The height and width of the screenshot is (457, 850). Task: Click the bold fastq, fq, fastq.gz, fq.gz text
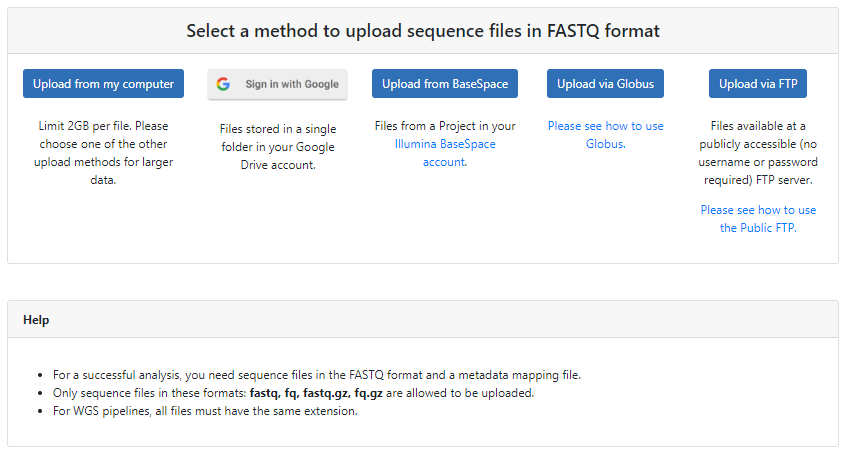point(316,393)
